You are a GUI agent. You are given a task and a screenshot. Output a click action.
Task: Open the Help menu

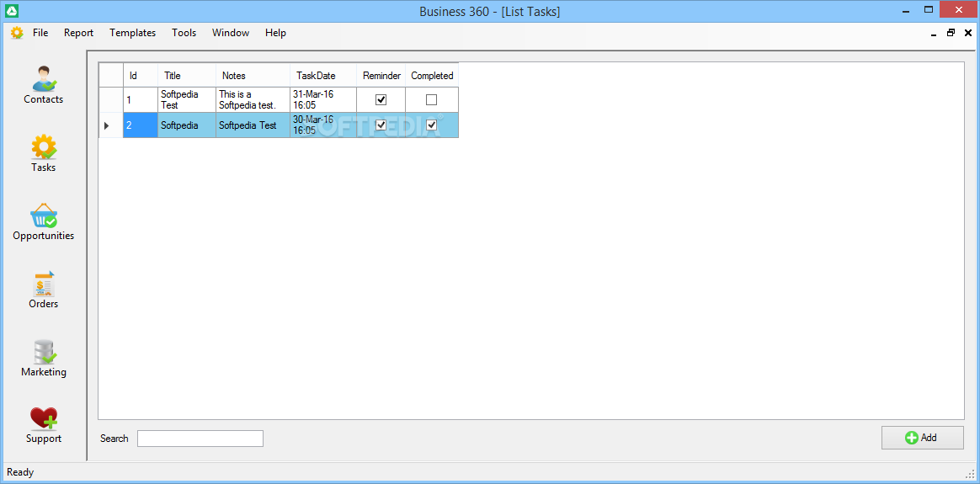[x=275, y=33]
